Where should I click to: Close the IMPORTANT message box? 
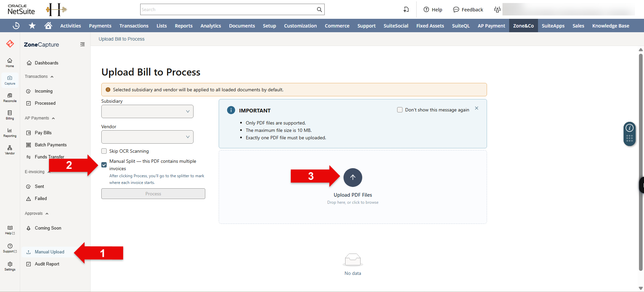click(477, 108)
